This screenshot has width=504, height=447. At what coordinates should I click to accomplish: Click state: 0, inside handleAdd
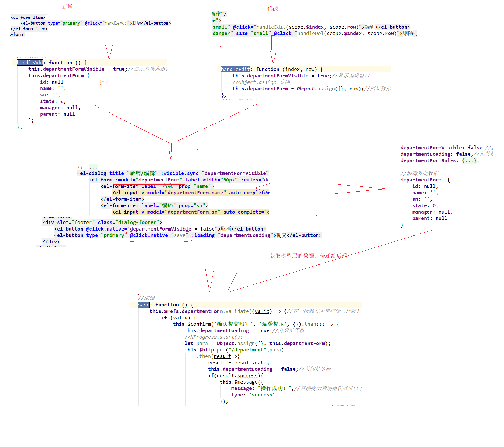pyautogui.click(x=53, y=101)
